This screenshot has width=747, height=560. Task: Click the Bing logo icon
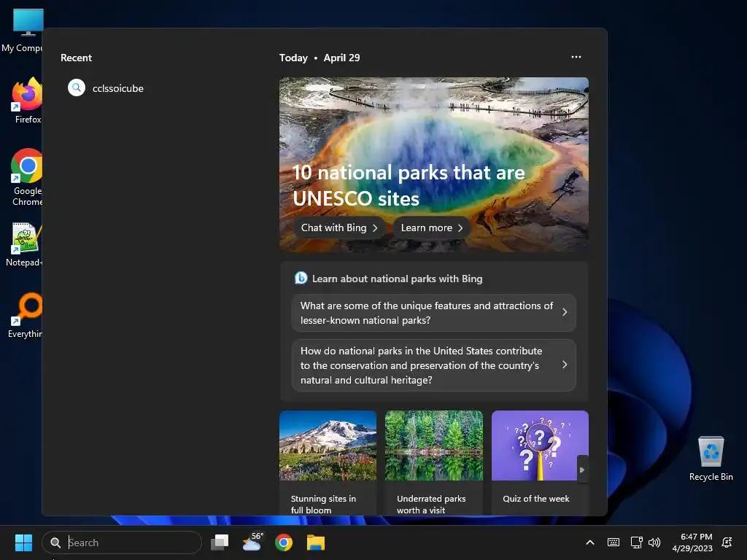point(301,278)
